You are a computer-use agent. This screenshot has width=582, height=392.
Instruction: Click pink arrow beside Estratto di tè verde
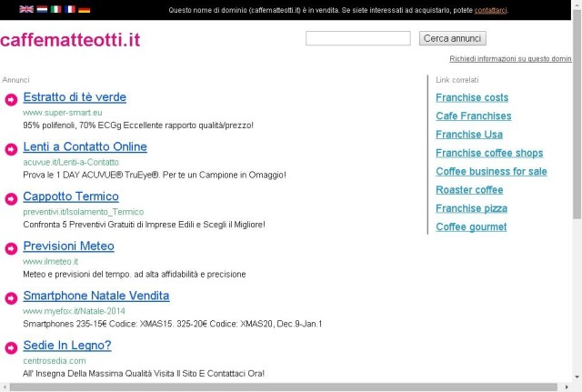coord(11,99)
